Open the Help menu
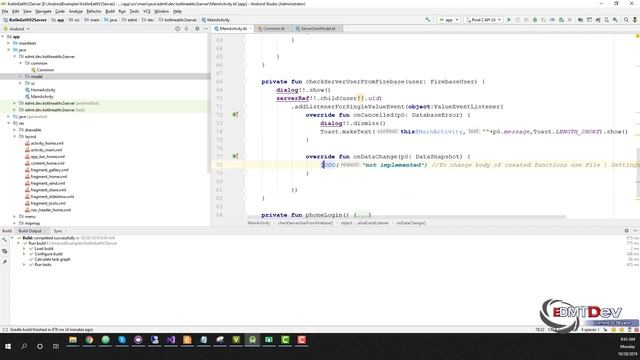The height and width of the screenshot is (360, 640). click(x=177, y=11)
